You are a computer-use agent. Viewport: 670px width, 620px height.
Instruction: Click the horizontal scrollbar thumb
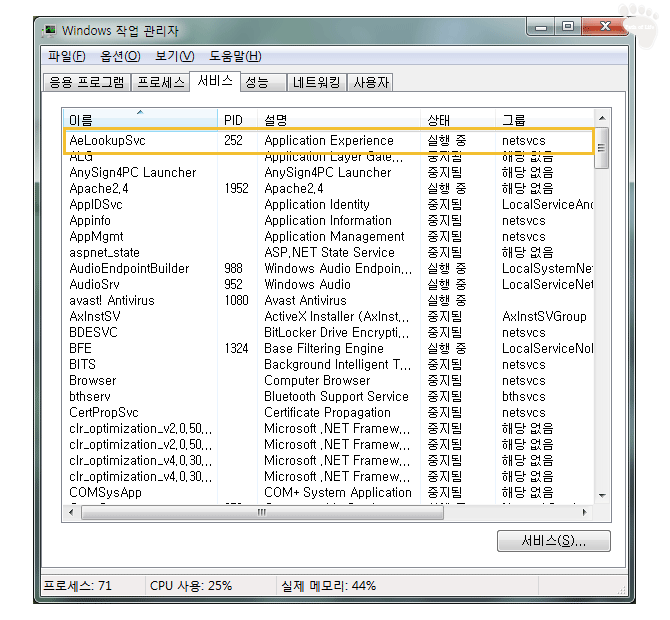(x=262, y=512)
